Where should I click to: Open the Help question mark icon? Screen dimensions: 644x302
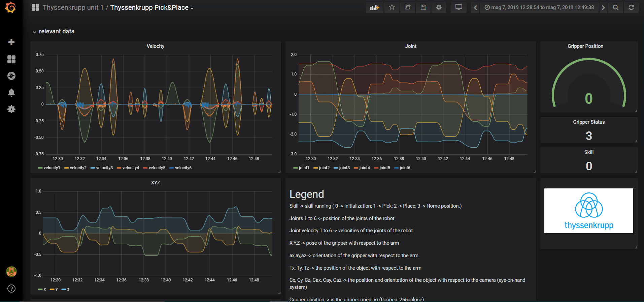(x=11, y=289)
